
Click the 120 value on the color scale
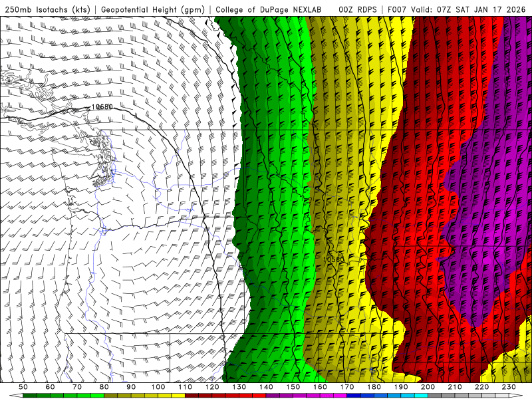coord(212,387)
